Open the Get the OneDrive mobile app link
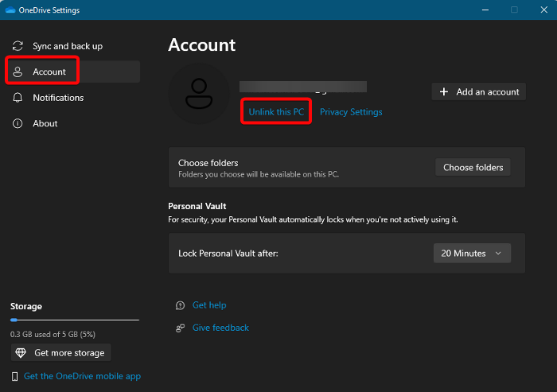The width and height of the screenshot is (557, 392). pyautogui.click(x=82, y=376)
